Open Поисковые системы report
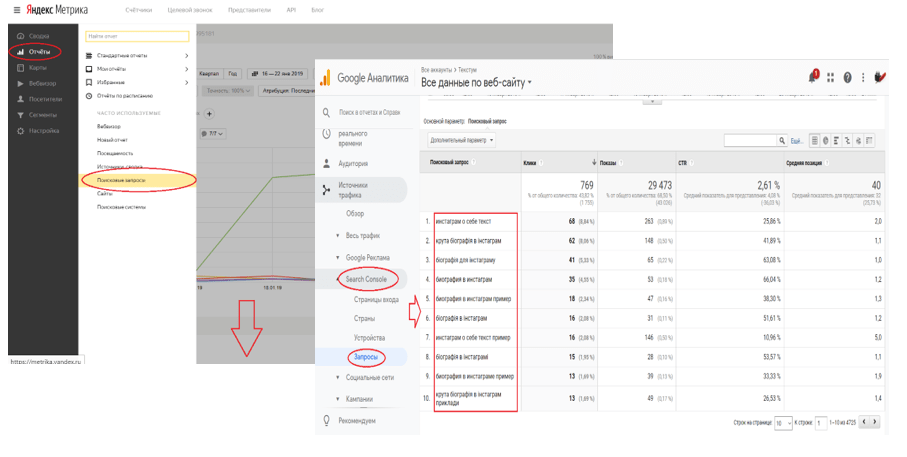 click(121, 207)
